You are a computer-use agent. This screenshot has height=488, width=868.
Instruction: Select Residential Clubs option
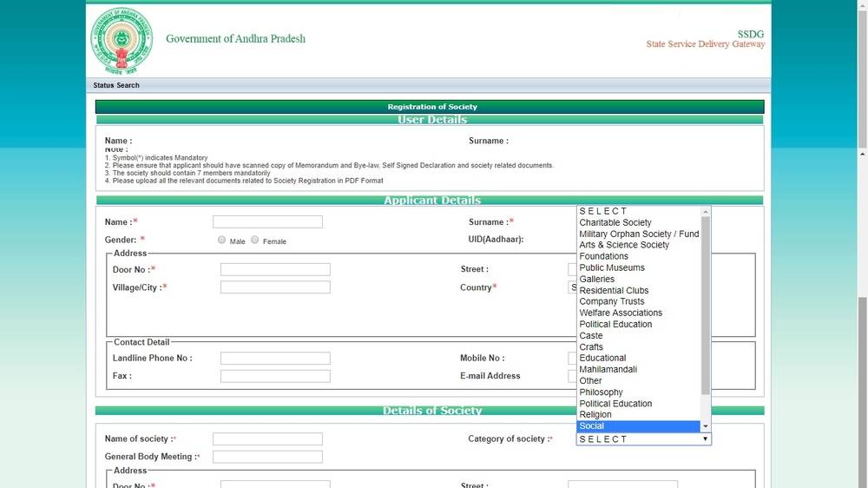click(x=639, y=290)
